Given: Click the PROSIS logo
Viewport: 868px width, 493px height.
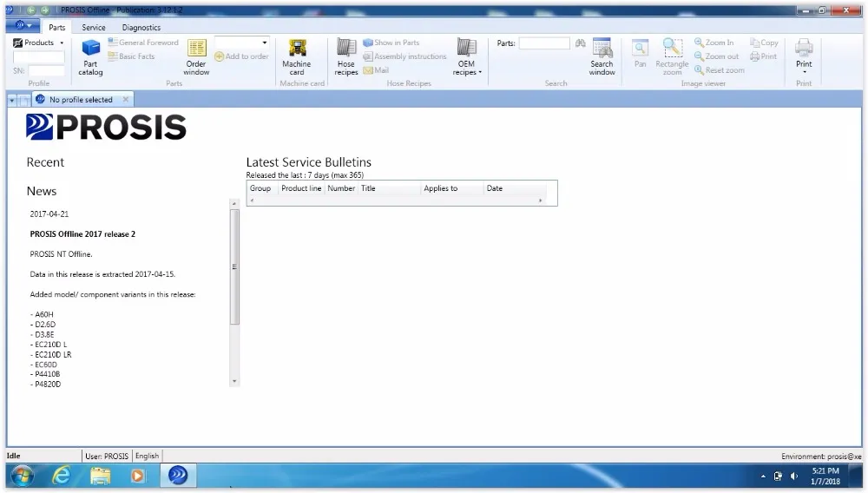Looking at the screenshot, I should click(106, 128).
